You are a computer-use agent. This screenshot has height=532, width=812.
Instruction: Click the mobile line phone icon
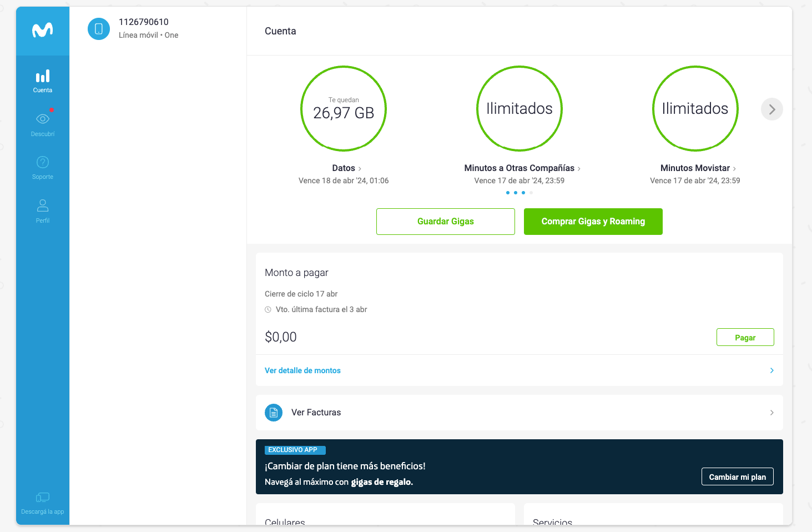99,29
